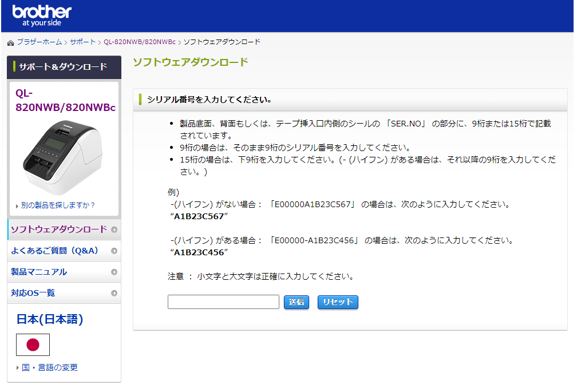Focus the serial number input field
Viewport: 581px width, 392px height.
(223, 302)
